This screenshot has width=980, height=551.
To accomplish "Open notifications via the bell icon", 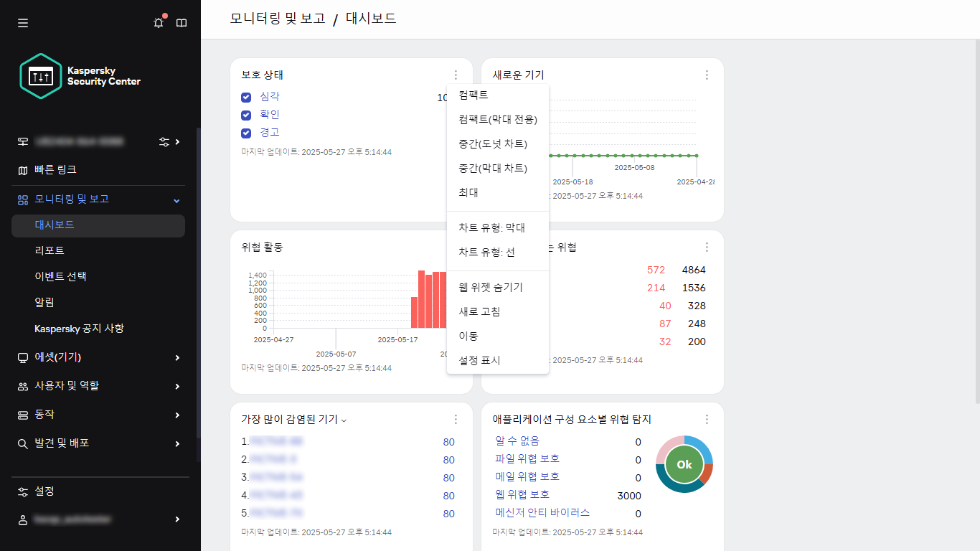I will tap(158, 22).
